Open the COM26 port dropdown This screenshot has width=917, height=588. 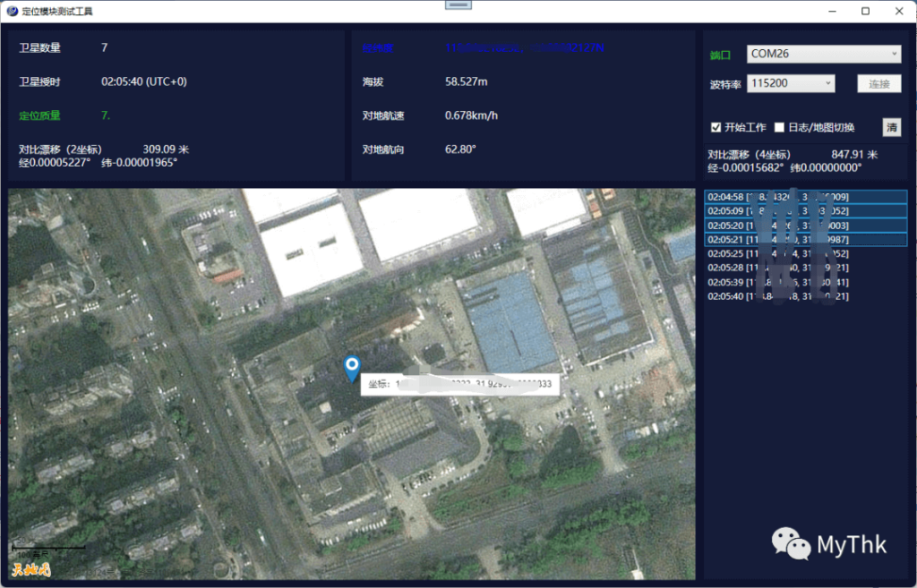point(824,54)
